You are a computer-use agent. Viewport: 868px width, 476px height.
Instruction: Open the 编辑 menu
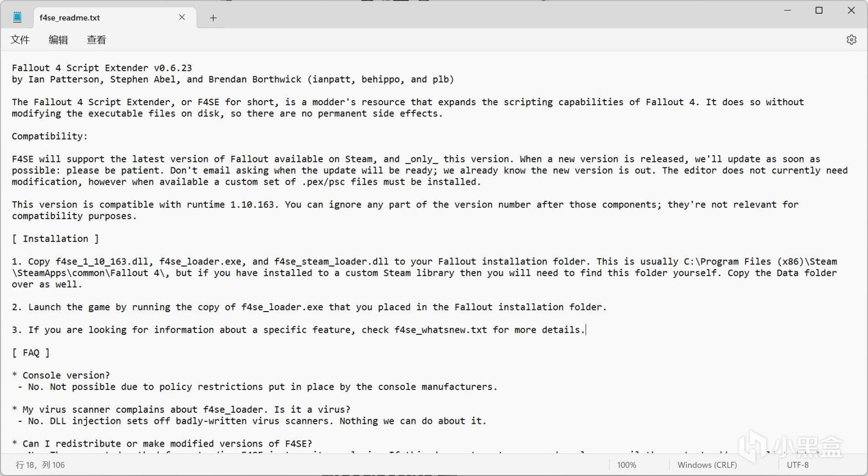click(58, 39)
